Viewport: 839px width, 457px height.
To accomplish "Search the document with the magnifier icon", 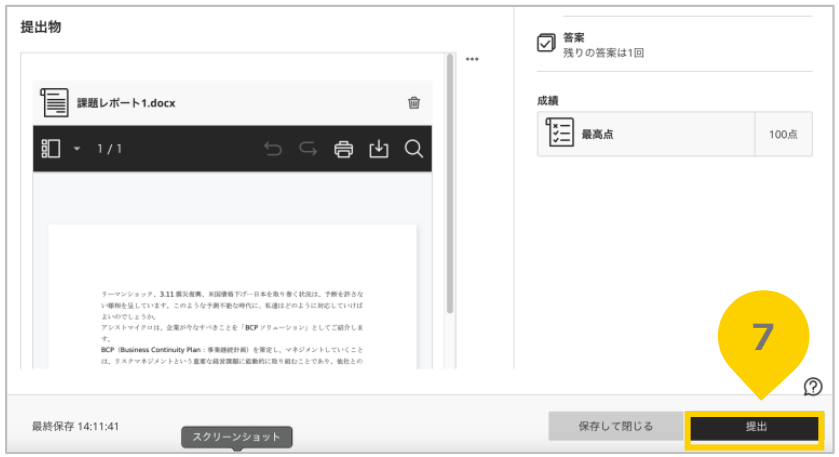I will tap(414, 148).
